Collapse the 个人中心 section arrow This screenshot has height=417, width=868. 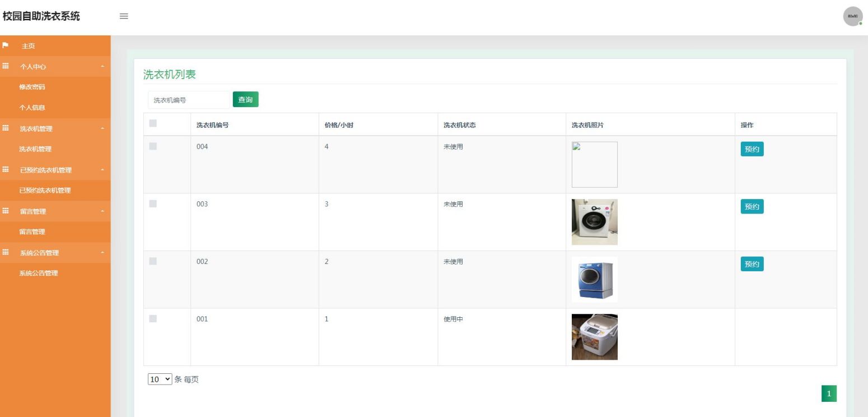point(102,67)
